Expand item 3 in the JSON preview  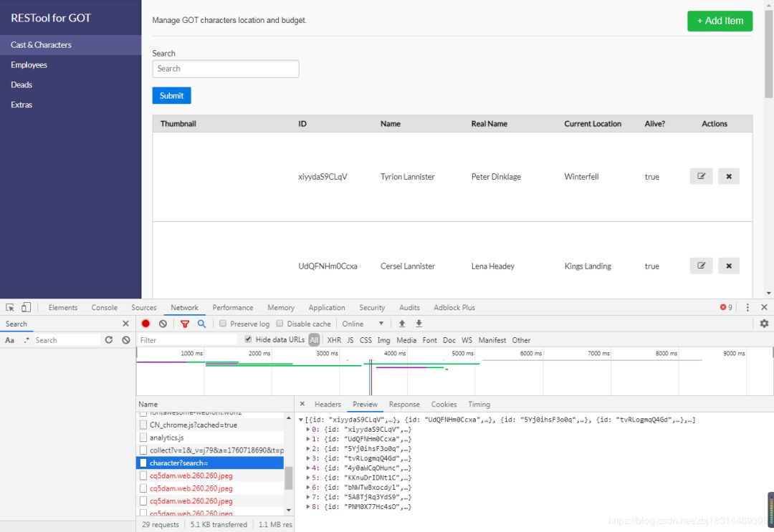(308, 458)
